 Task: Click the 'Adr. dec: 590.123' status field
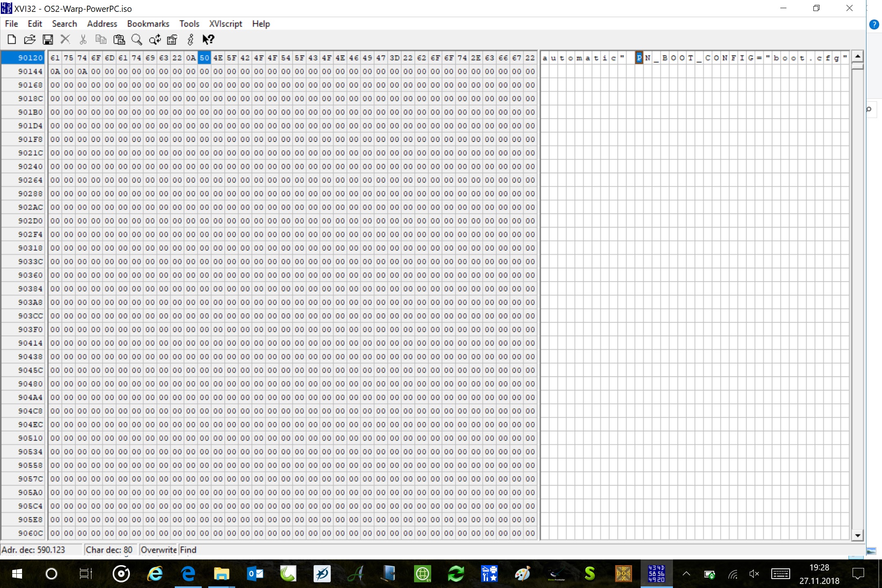[x=41, y=550]
